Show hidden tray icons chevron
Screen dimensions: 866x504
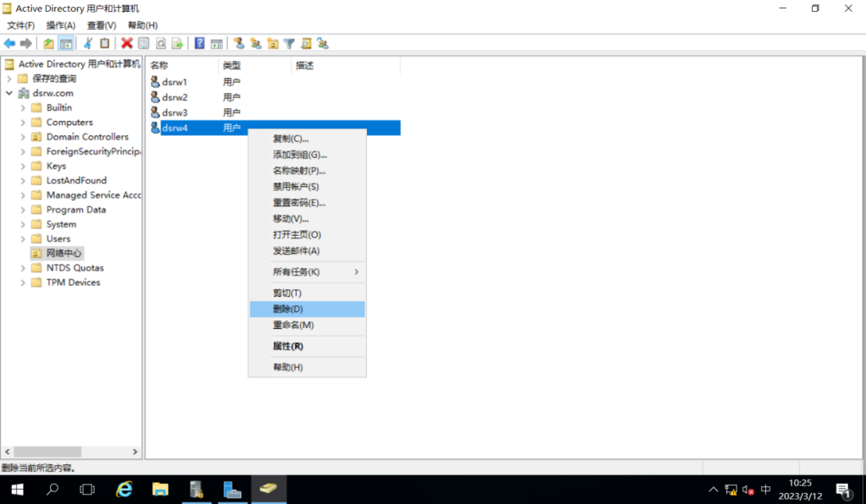click(x=714, y=490)
